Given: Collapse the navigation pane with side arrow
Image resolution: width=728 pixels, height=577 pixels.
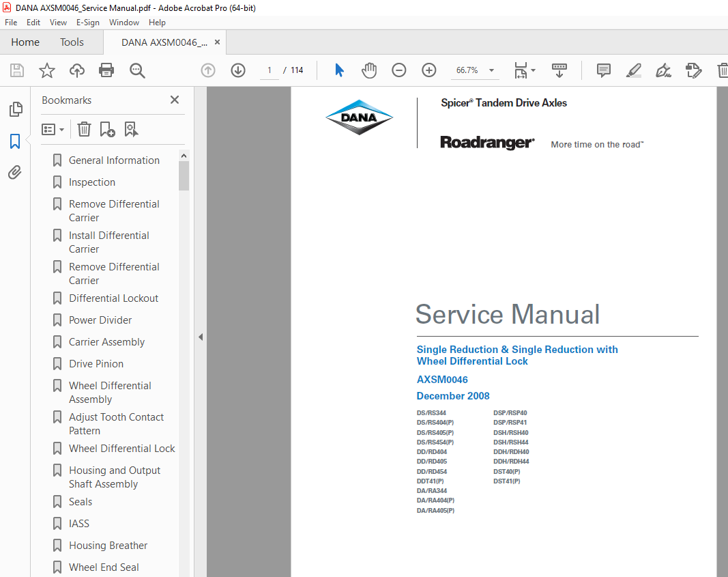Looking at the screenshot, I should (x=201, y=337).
